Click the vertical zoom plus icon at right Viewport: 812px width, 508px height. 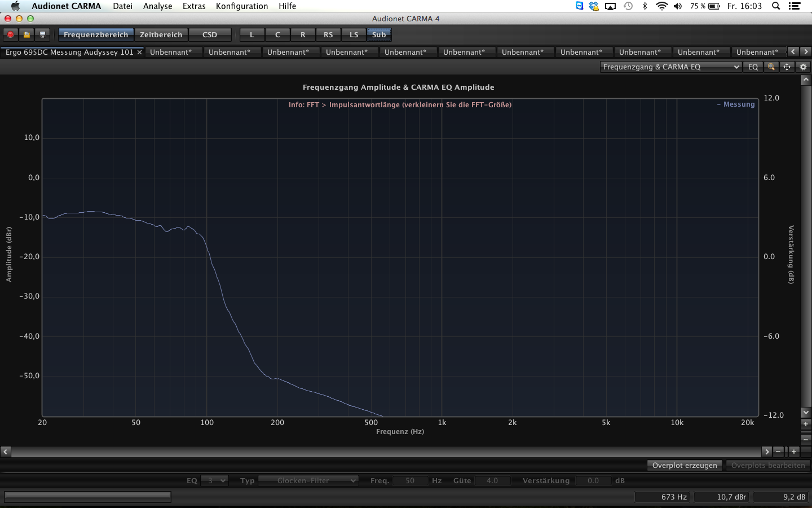(806, 423)
